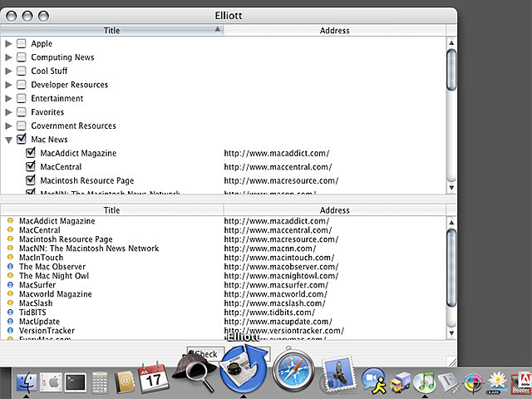
Task: Open the yellow truck dock icon
Action: coord(401,382)
